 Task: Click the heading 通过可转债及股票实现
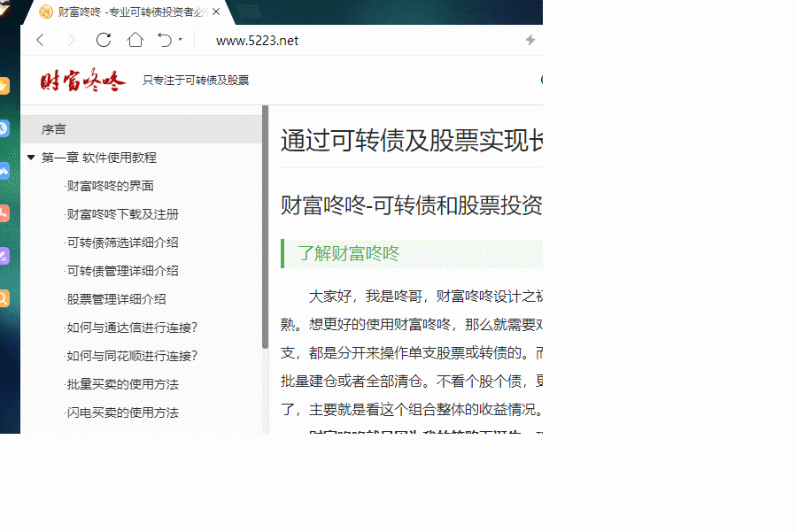point(412,140)
